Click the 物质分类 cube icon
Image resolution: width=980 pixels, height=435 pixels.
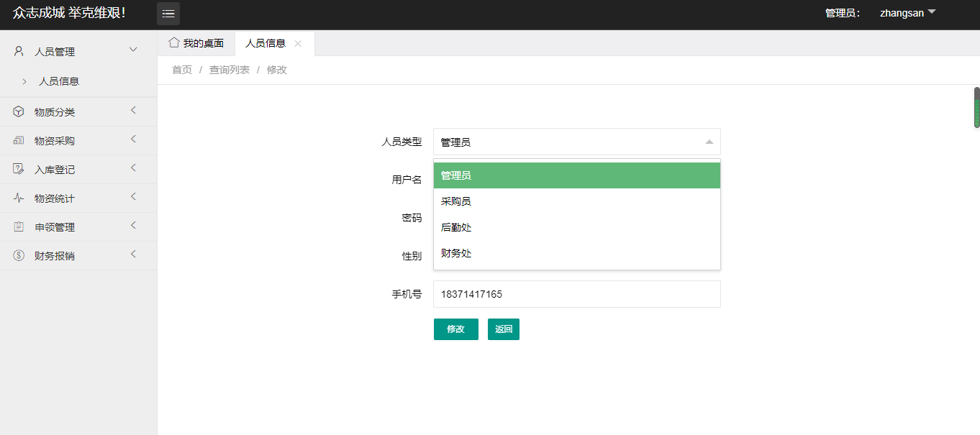19,112
